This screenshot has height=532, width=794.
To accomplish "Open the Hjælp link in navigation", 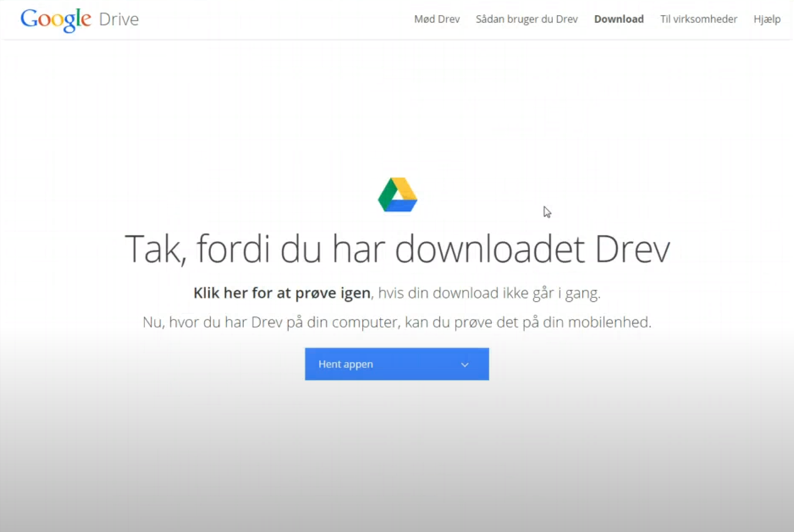I will coord(767,19).
